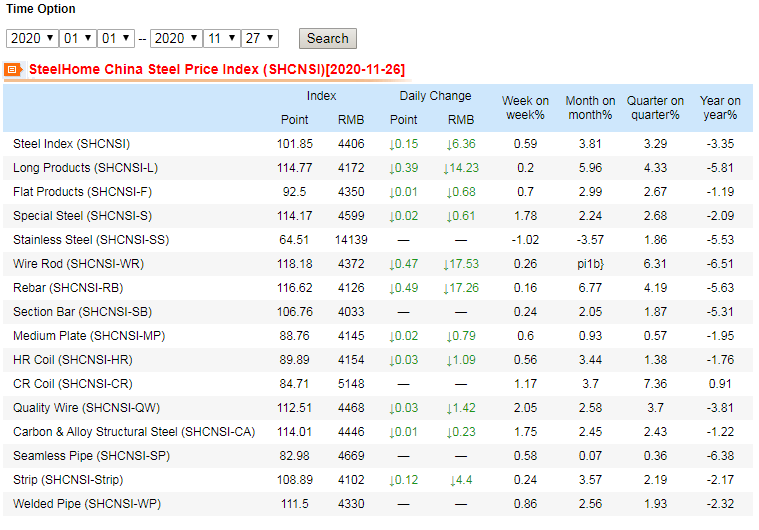Open the start month dropdown

click(77, 38)
